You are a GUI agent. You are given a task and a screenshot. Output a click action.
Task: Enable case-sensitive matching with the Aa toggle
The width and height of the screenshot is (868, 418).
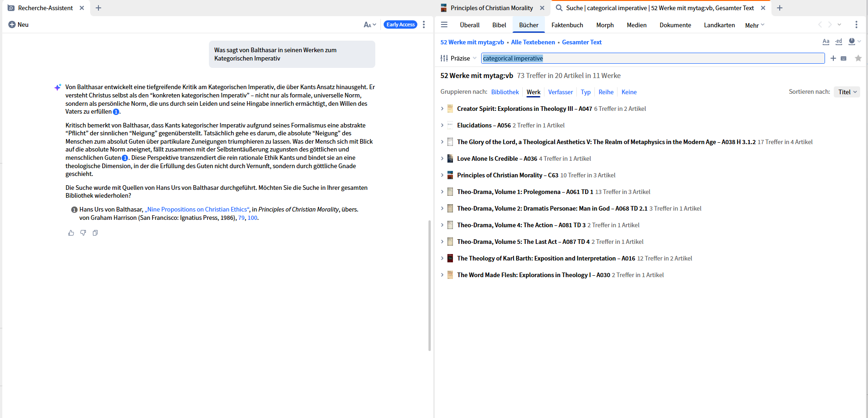[x=826, y=42]
